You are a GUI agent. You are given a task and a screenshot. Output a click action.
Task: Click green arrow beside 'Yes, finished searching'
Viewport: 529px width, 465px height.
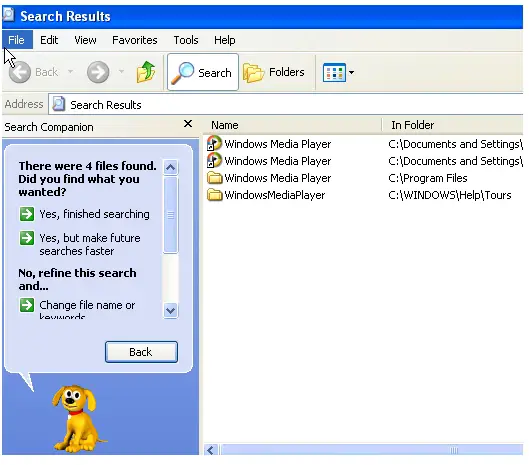click(27, 214)
